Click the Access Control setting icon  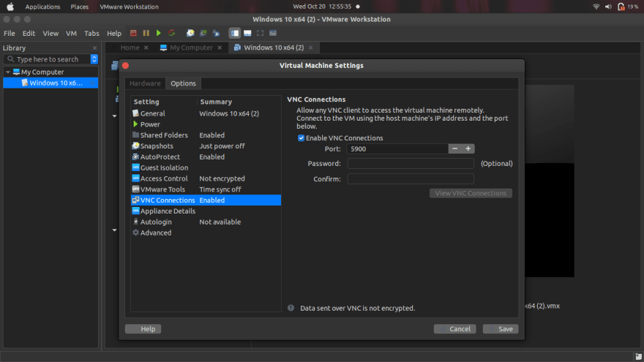(x=135, y=178)
